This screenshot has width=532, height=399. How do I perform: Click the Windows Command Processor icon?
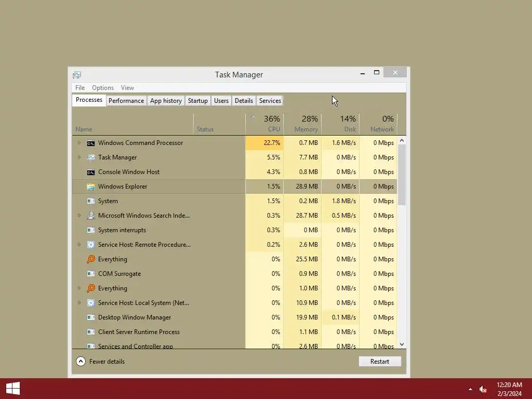(90, 143)
